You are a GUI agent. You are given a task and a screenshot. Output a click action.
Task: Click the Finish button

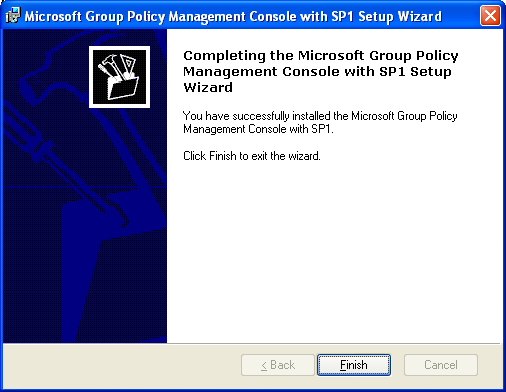[x=354, y=365]
